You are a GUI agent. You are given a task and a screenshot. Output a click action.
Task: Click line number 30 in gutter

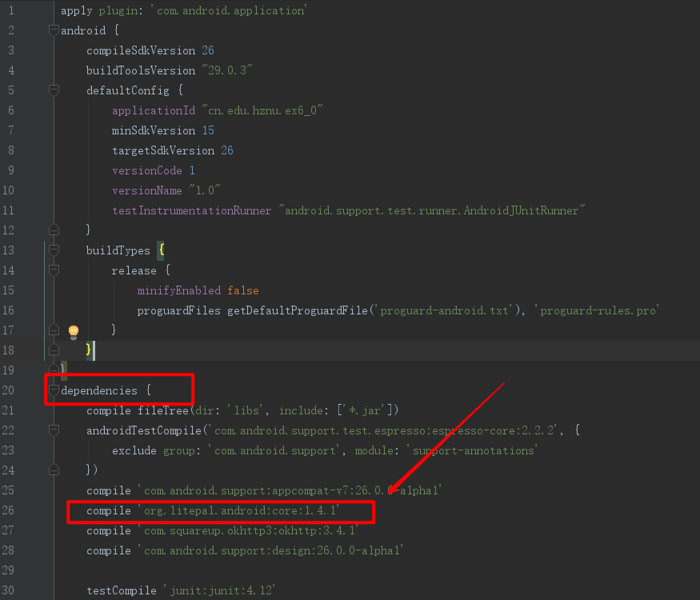click(x=8, y=590)
